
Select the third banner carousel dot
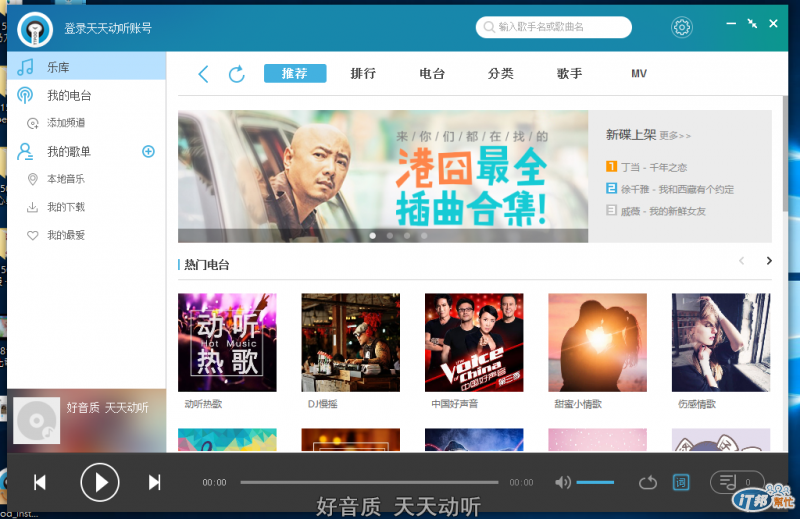point(407,236)
